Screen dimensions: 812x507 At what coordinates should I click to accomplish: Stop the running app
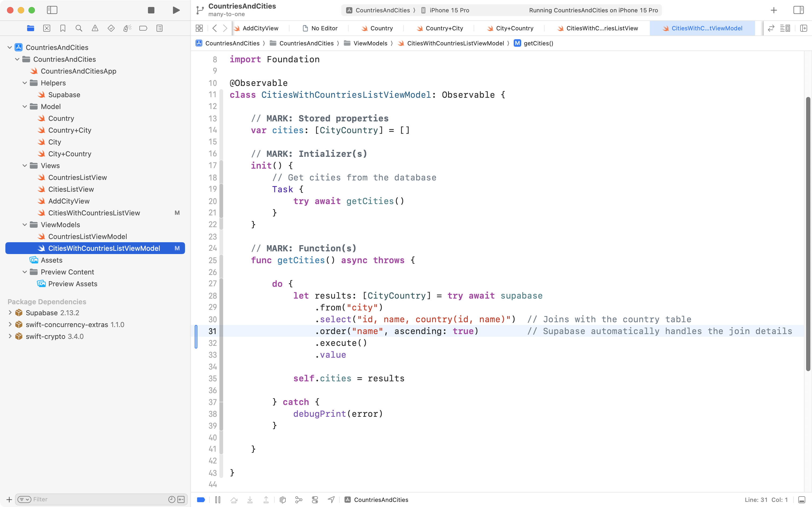[x=151, y=10]
